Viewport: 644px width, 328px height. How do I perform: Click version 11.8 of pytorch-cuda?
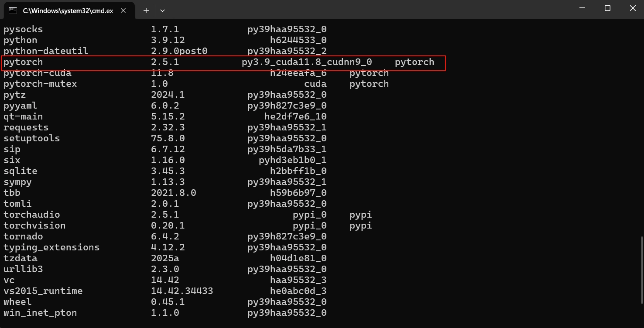click(162, 73)
